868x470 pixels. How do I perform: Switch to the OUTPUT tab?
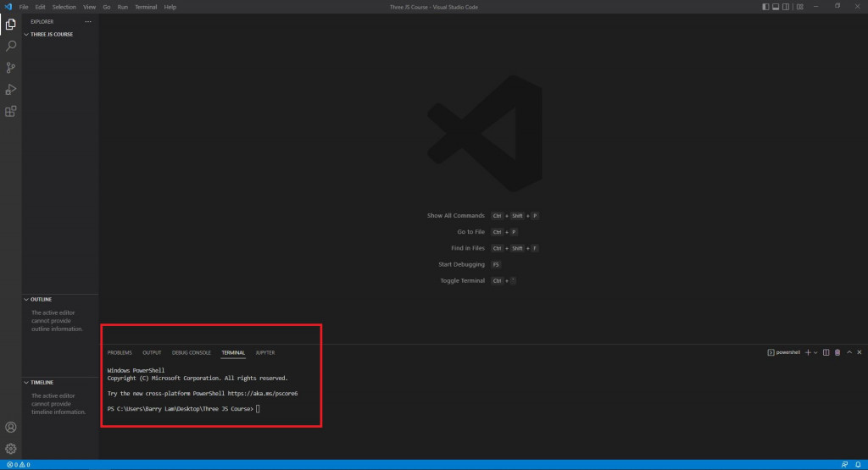pyautogui.click(x=152, y=353)
